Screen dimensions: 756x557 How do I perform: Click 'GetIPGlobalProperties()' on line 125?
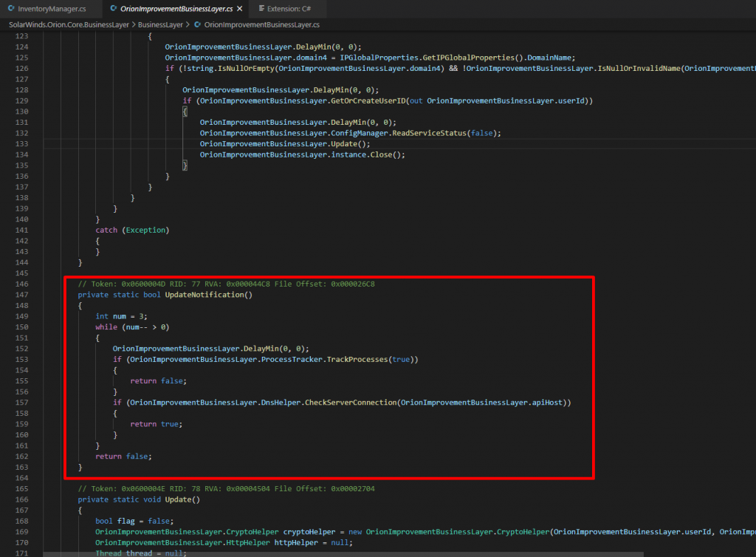coord(473,58)
